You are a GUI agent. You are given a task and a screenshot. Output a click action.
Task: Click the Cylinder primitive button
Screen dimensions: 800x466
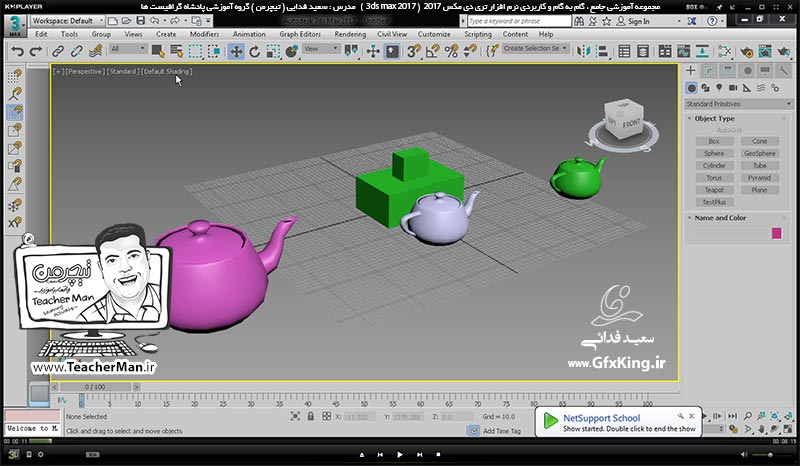[714, 166]
